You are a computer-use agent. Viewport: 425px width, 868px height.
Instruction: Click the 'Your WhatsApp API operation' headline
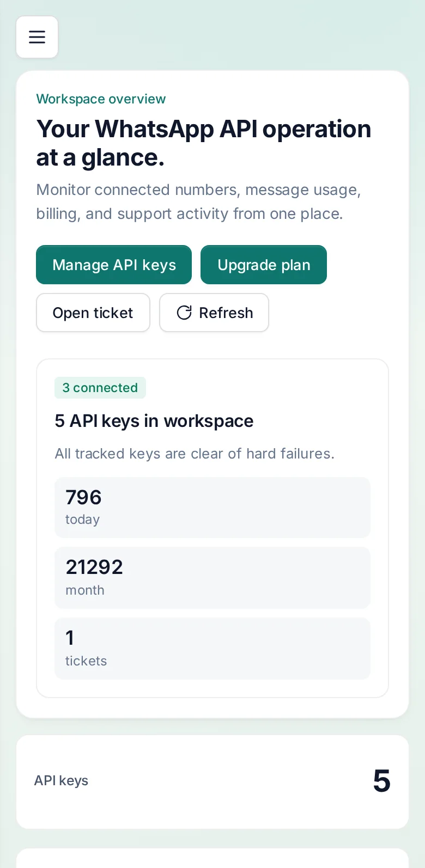[204, 143]
